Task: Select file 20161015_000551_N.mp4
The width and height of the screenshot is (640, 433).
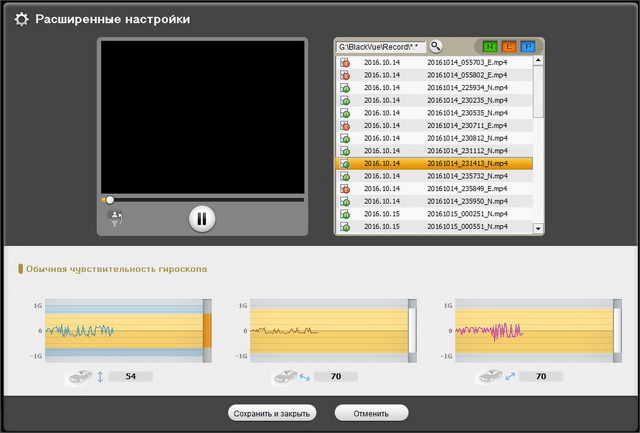Action: point(434,227)
